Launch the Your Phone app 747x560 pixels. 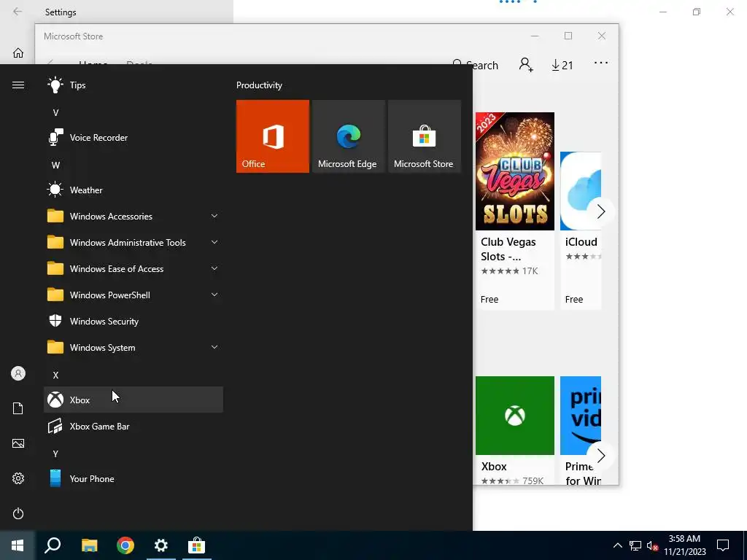(133, 478)
